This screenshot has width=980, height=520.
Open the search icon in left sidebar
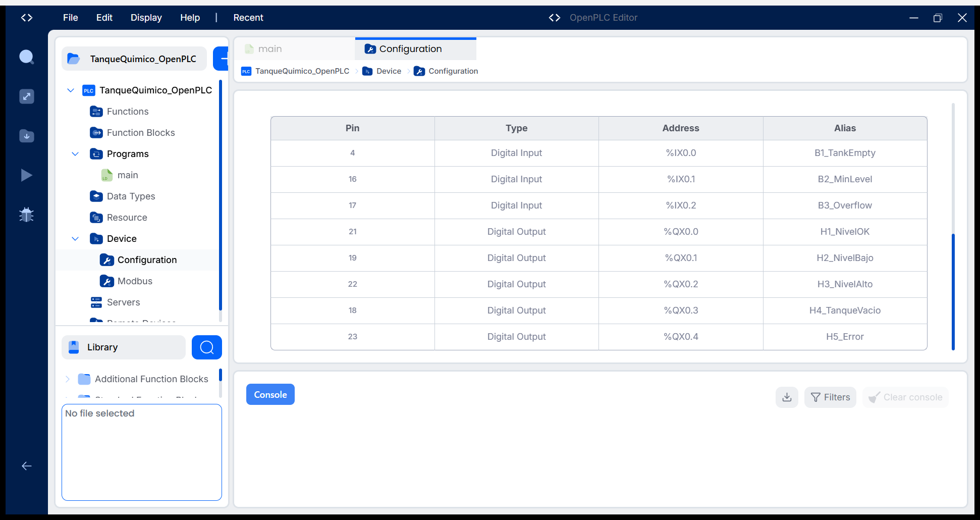(26, 57)
